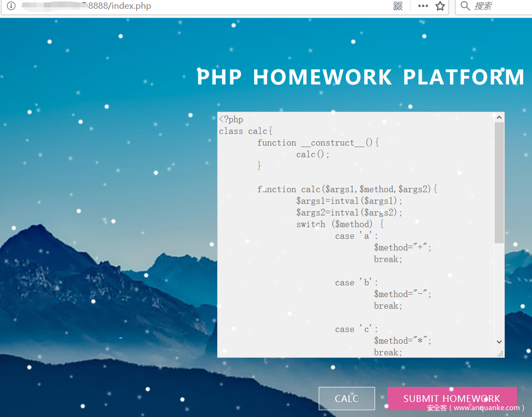
Task: Click the '$args2=intval($args2);' line
Action: click(349, 213)
